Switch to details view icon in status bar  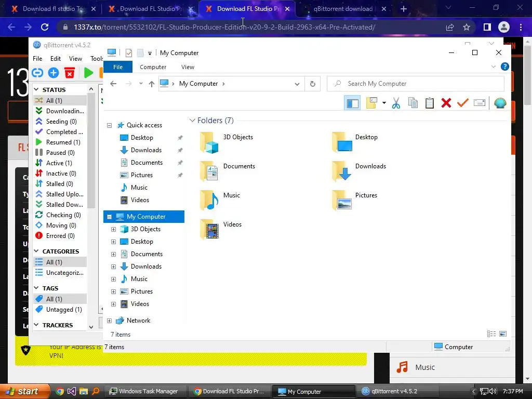(x=491, y=334)
